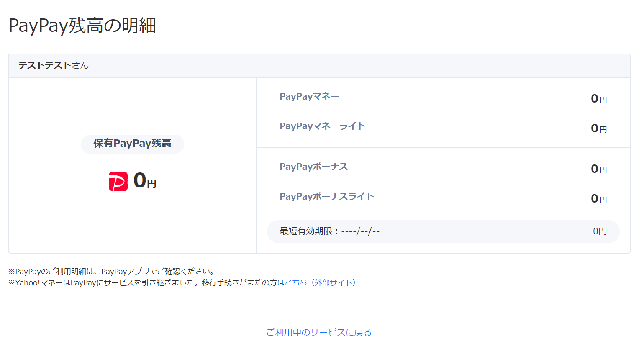Click the 保有PayPay残高 label pill
The width and height of the screenshot is (644, 362).
click(x=132, y=144)
